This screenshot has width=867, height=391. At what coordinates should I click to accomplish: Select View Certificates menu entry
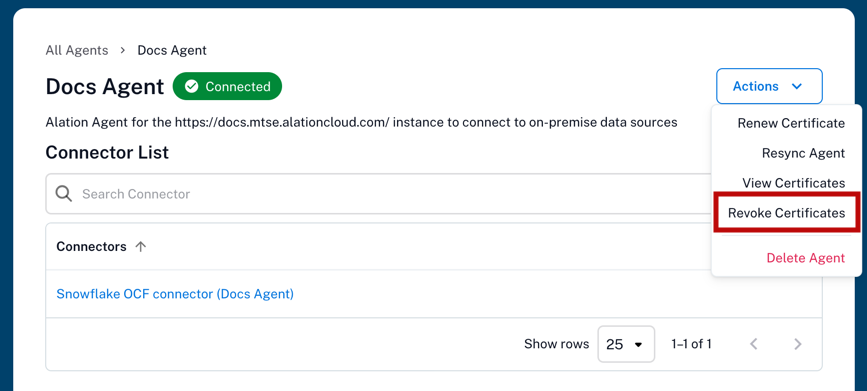tap(793, 183)
